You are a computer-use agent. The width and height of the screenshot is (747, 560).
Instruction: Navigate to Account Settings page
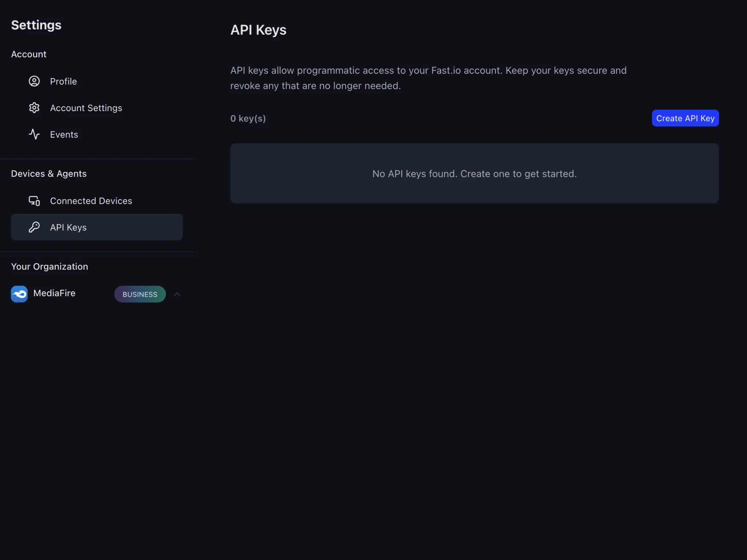86,107
